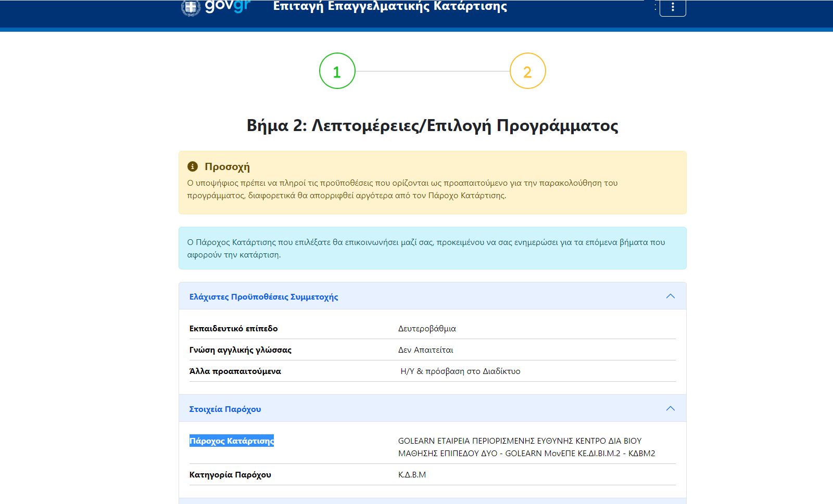Screen dimensions: 833x504
Task: Switch to step 2 in the progress indicator
Action: [x=527, y=72]
